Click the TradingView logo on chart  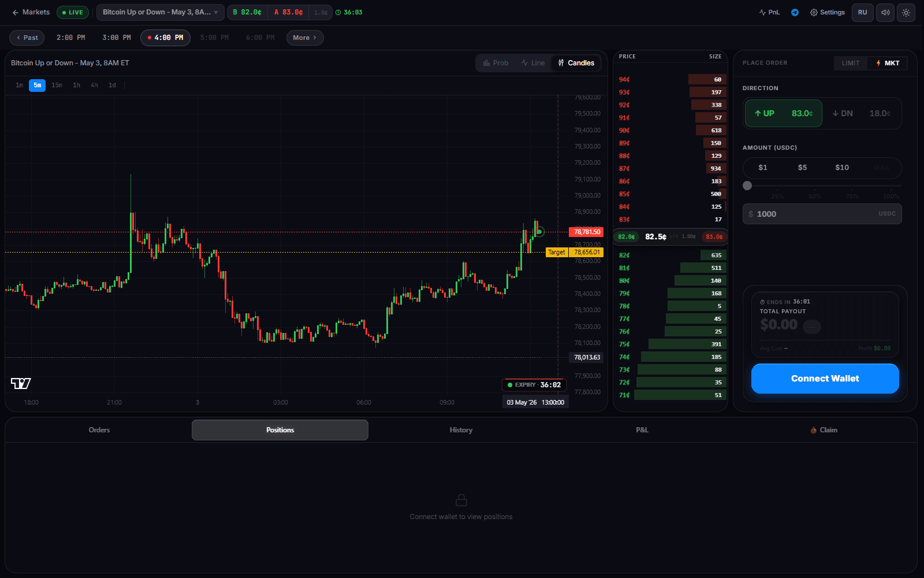click(x=21, y=383)
